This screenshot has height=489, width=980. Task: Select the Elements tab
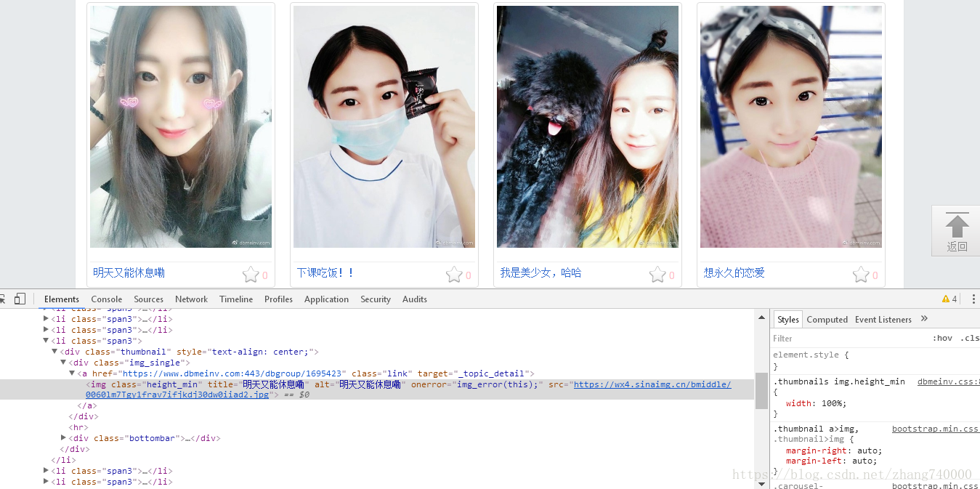[62, 299]
